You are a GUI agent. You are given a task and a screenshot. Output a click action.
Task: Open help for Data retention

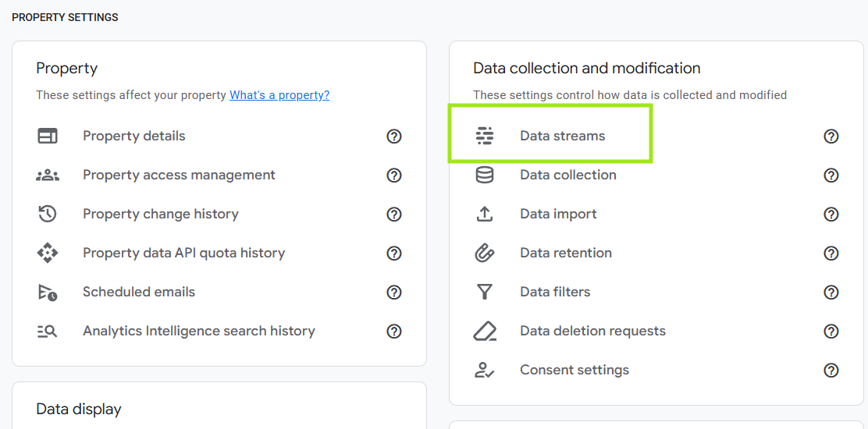831,253
